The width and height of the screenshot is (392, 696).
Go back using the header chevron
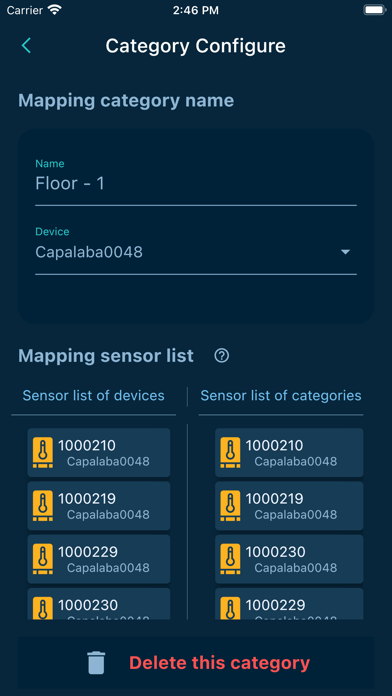coord(26,46)
